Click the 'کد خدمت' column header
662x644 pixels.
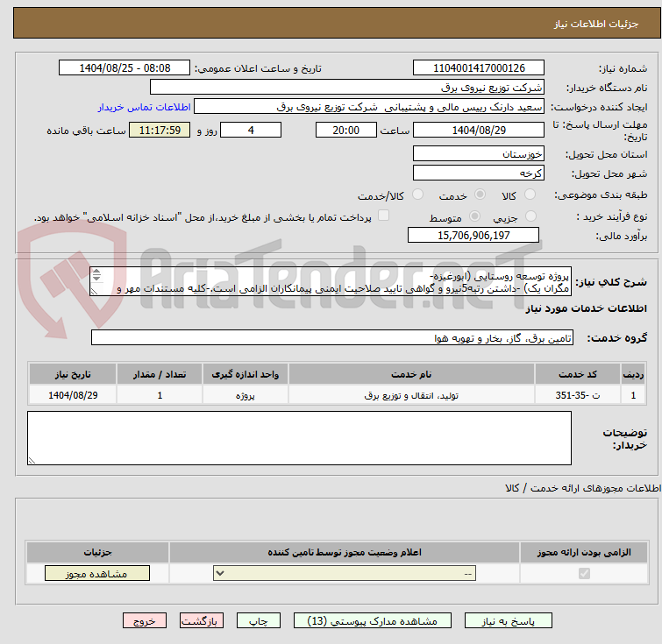click(577, 374)
